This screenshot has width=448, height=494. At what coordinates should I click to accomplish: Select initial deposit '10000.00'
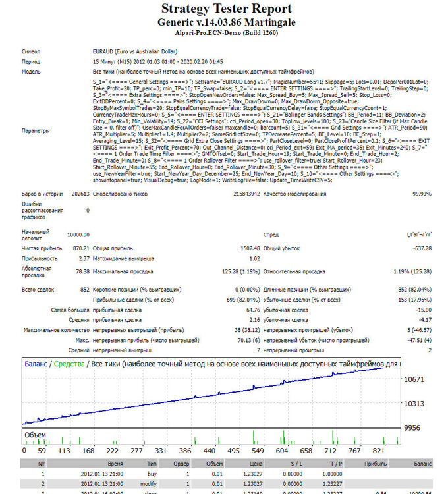78,234
